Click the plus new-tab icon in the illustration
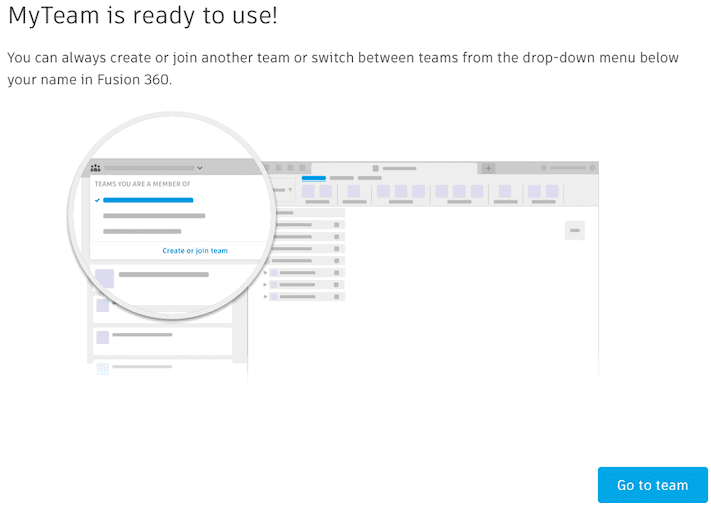Image resolution: width=711 pixels, height=506 pixels. [x=488, y=168]
